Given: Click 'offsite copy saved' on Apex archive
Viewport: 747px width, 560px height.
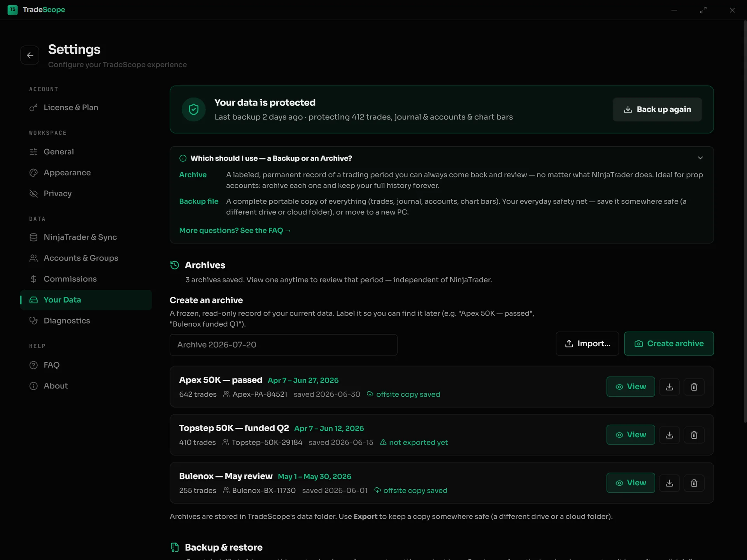Looking at the screenshot, I should 403,394.
